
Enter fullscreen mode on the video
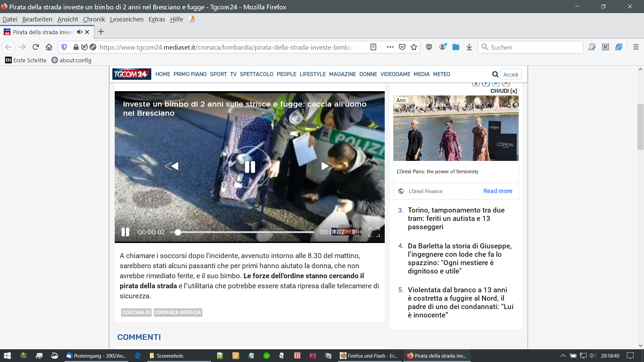(374, 232)
